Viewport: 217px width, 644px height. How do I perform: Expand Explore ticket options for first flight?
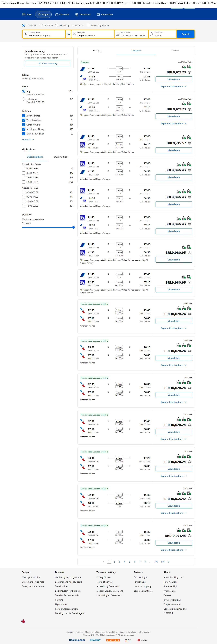(x=174, y=86)
